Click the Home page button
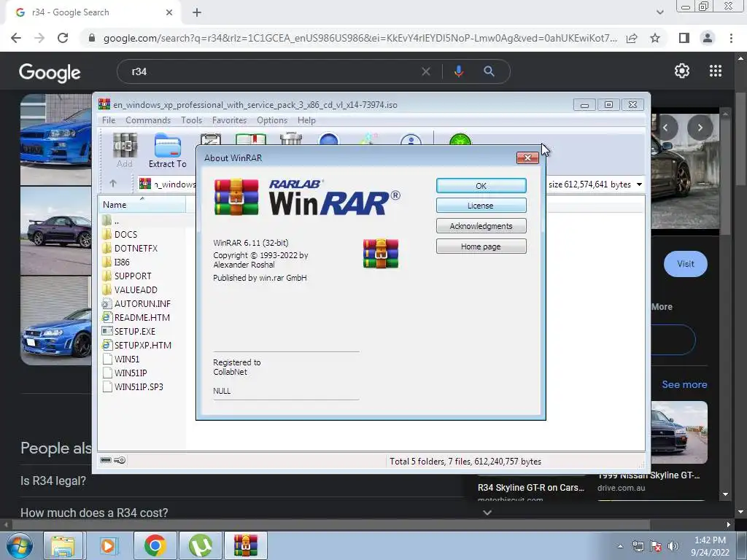The image size is (747, 560). (481, 246)
